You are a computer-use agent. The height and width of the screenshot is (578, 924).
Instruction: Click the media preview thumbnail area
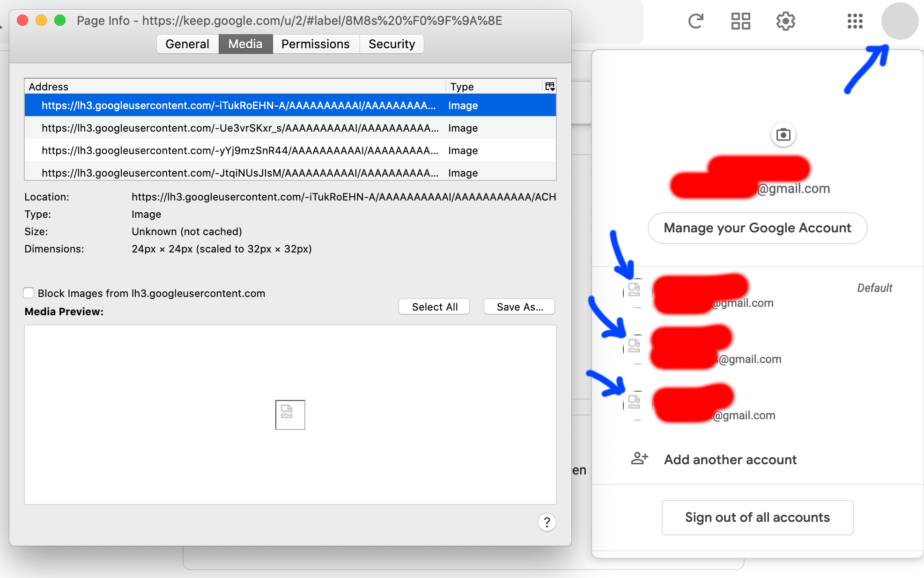click(x=289, y=414)
